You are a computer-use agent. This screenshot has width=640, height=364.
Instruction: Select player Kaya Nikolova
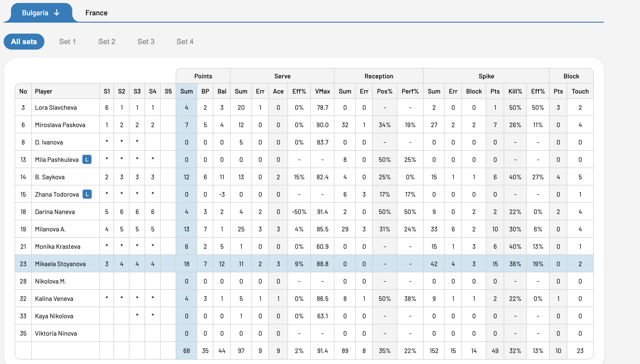click(x=54, y=316)
